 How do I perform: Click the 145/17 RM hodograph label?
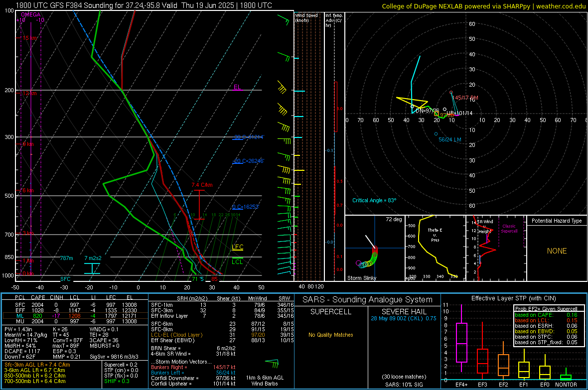point(465,98)
